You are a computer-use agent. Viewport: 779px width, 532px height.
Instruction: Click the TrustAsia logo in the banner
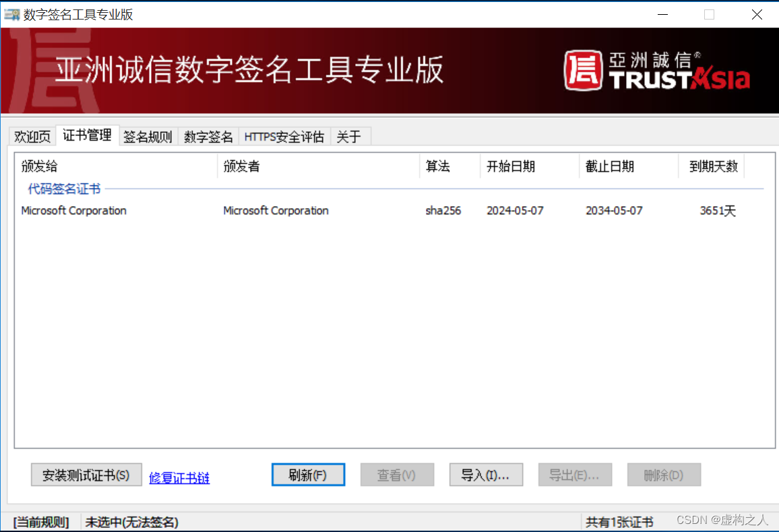click(x=657, y=71)
